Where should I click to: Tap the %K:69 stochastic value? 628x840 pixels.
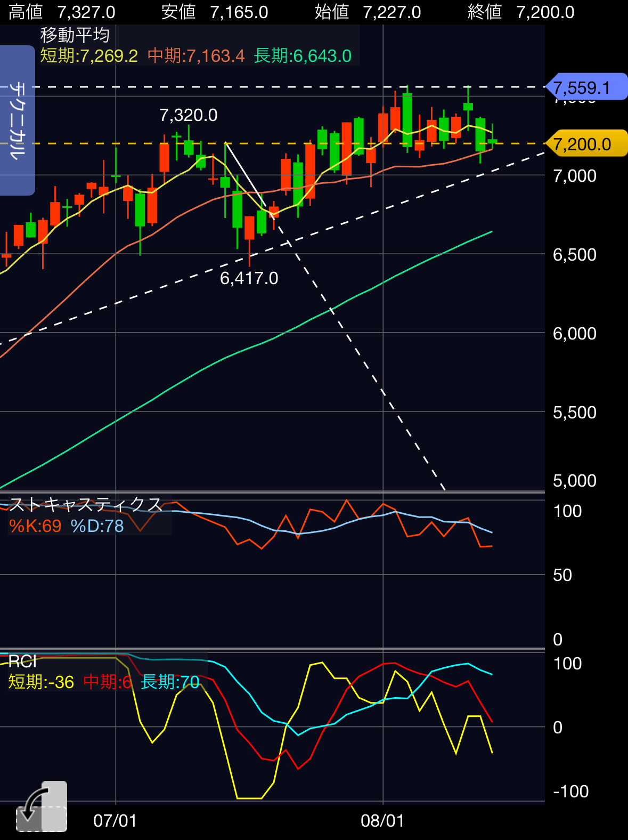pyautogui.click(x=35, y=526)
